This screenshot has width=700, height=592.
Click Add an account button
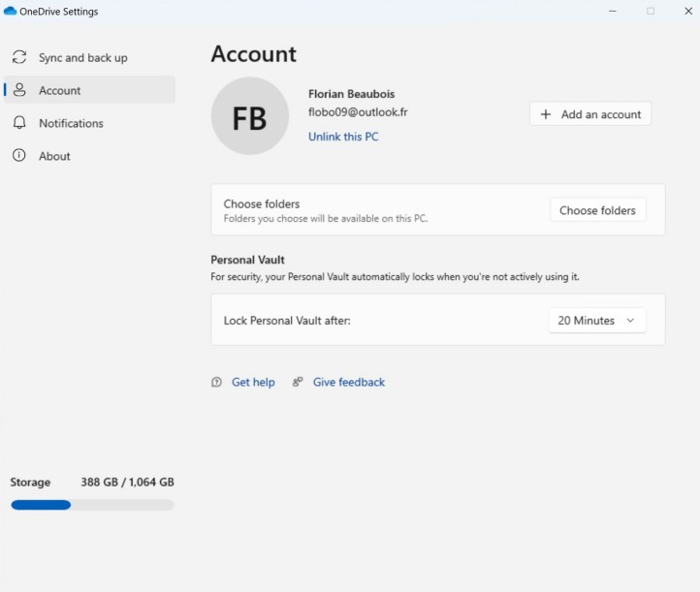pyautogui.click(x=590, y=114)
